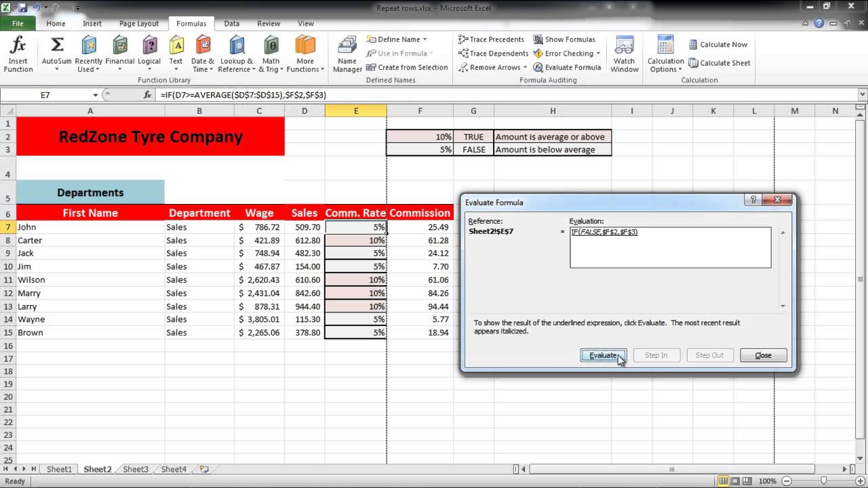Click Calculate Now
Screen dimensions: 868x488
coord(718,45)
